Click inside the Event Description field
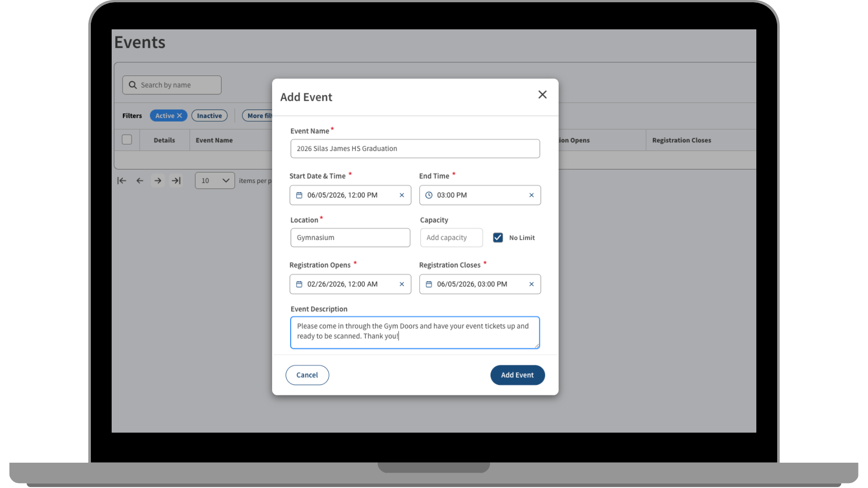The image size is (868, 488). [x=415, y=333]
